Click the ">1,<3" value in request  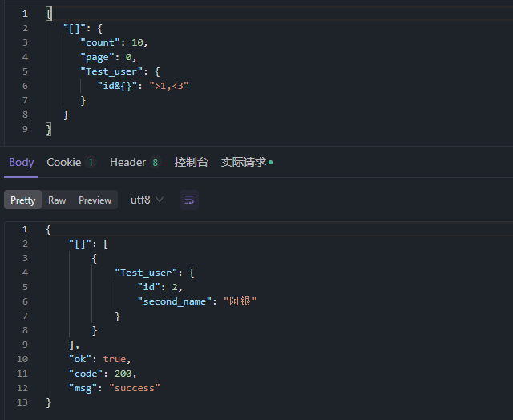click(169, 86)
